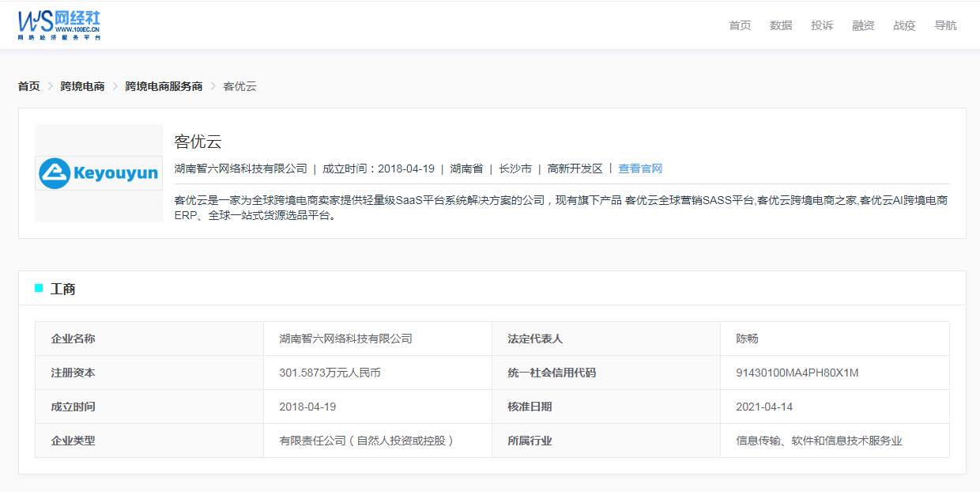Viewport: 980px width, 492px height.
Task: Open the 投诉 navigation item
Action: [822, 25]
